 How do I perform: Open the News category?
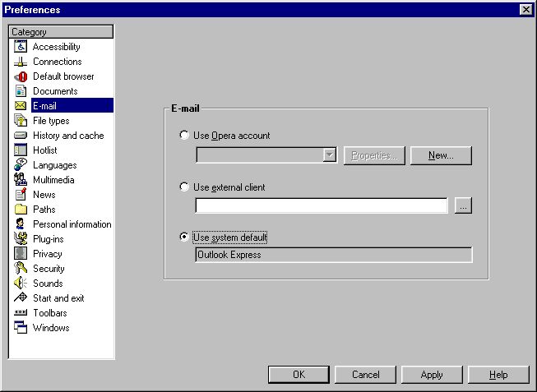[44, 195]
